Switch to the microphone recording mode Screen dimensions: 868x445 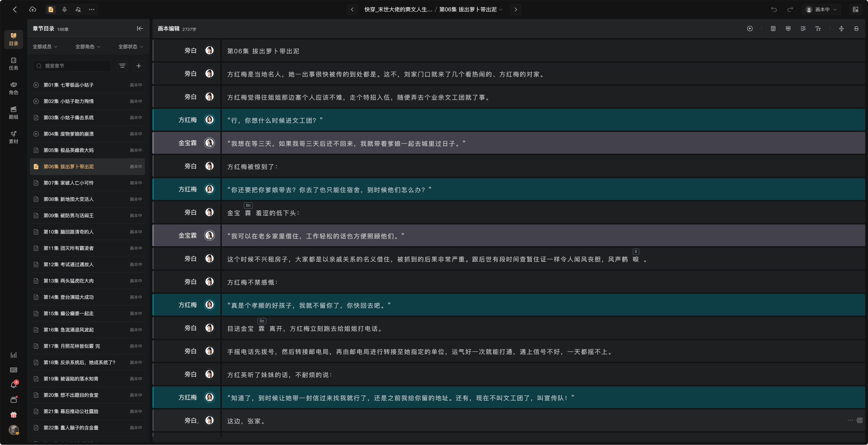[x=64, y=9]
